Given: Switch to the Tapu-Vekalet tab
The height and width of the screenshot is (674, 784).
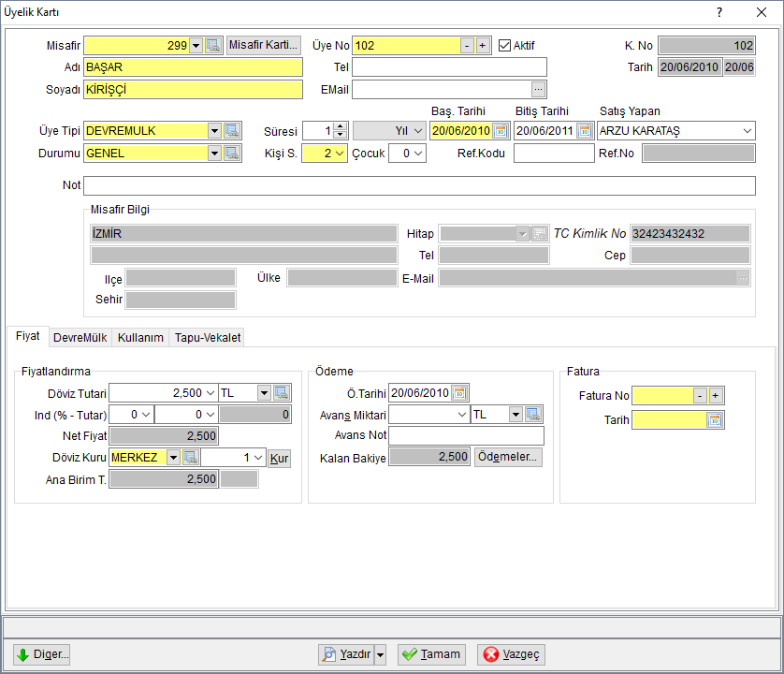Looking at the screenshot, I should point(208,338).
